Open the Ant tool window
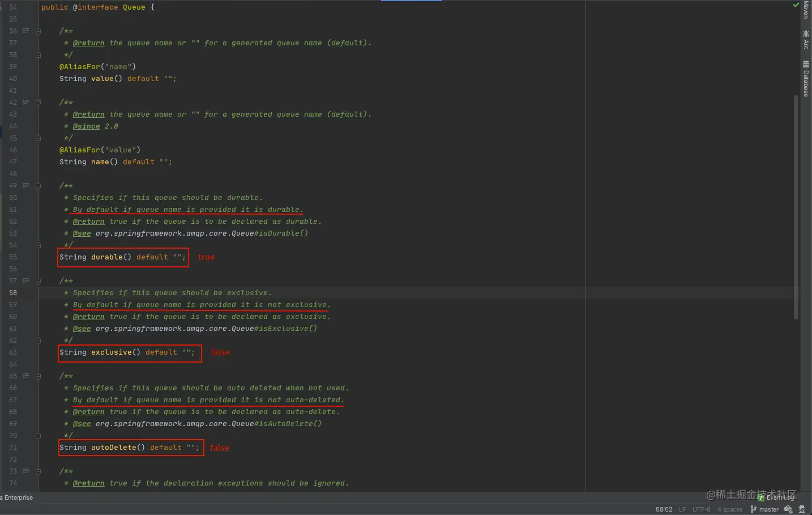Viewport: 812px width, 515px height. click(x=806, y=40)
